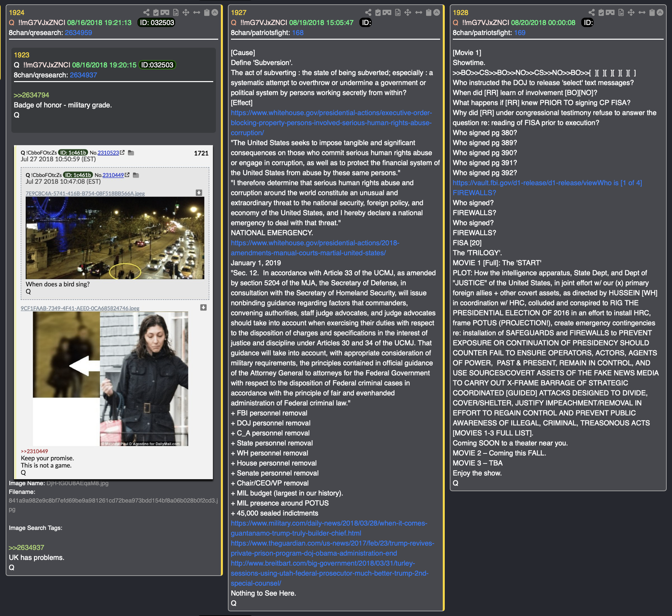
Task: Click the plain clipboard icon on post 1927
Action: click(429, 13)
